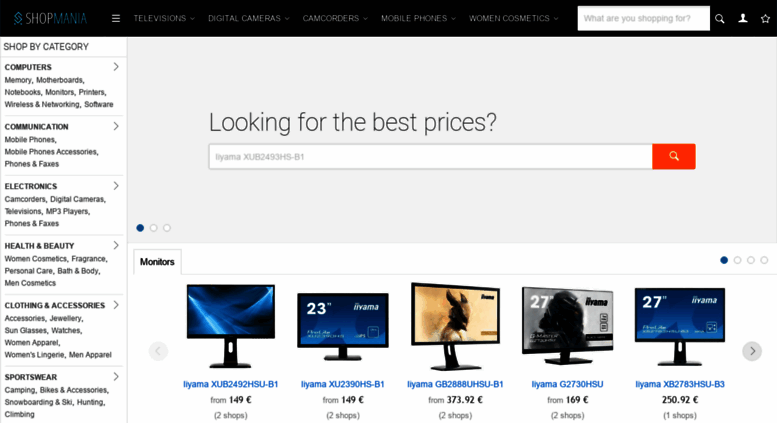
Task: Select the fourth Monitors carousel page dot
Action: tap(764, 260)
